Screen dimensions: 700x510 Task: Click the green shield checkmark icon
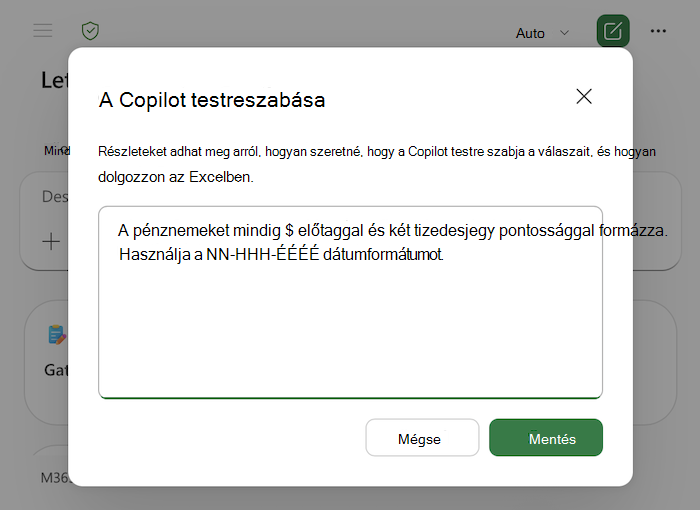pyautogui.click(x=90, y=31)
